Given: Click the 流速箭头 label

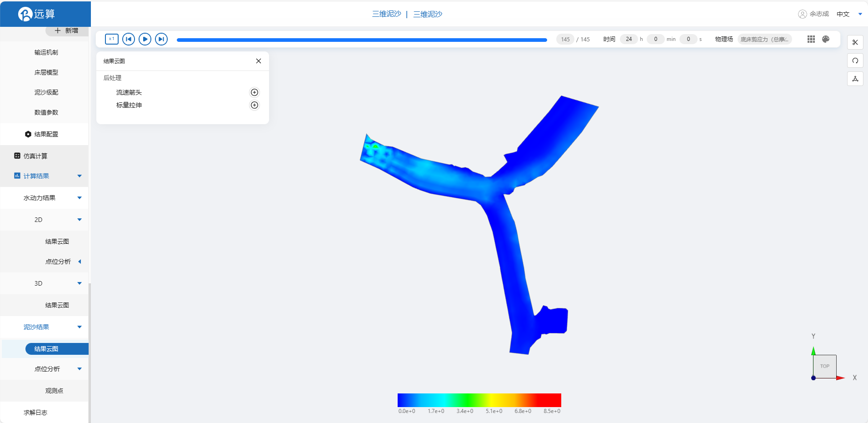Looking at the screenshot, I should [x=129, y=92].
